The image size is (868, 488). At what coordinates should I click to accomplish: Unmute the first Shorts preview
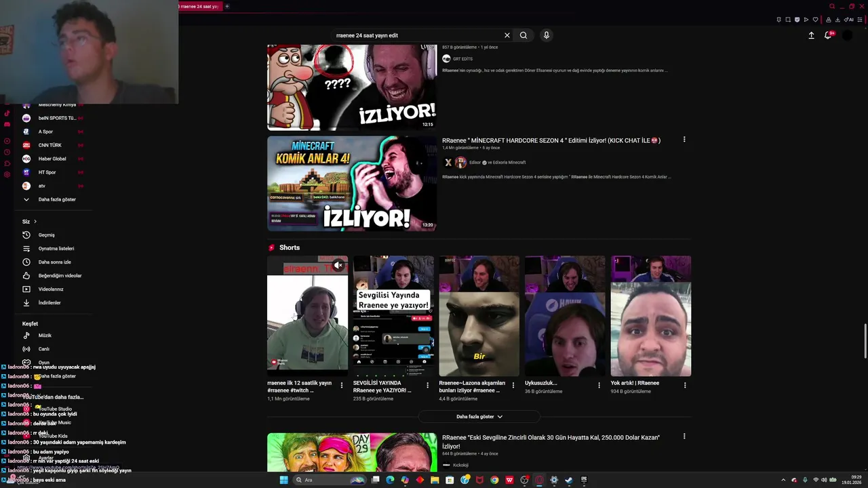tap(338, 265)
